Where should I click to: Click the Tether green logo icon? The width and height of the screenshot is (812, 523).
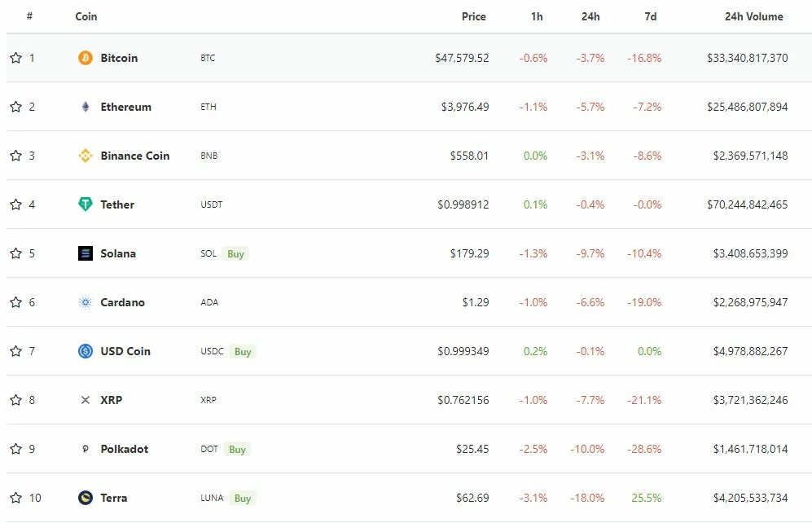pos(86,204)
